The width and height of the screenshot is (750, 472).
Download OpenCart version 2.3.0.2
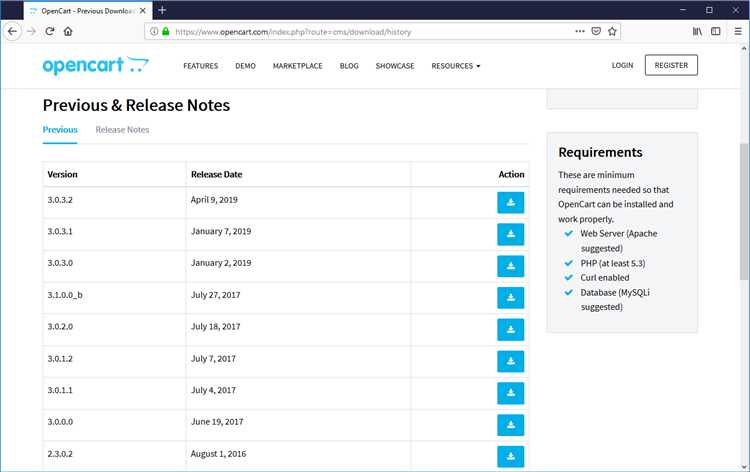510,456
